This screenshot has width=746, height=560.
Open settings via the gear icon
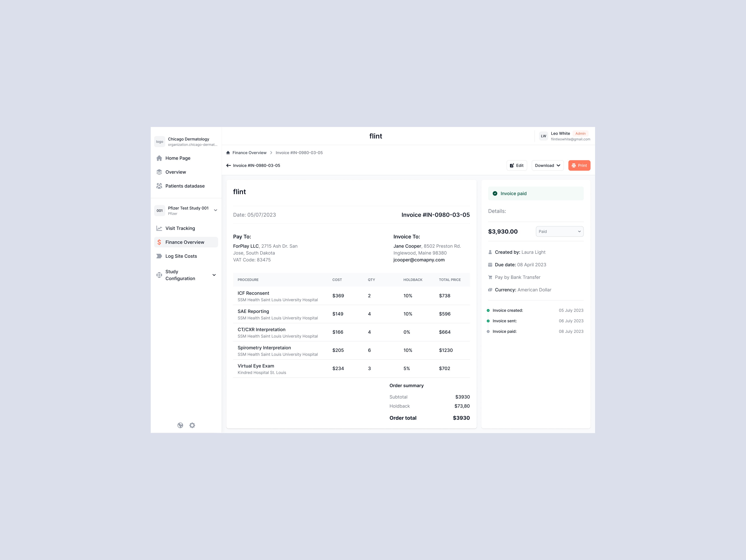click(192, 425)
